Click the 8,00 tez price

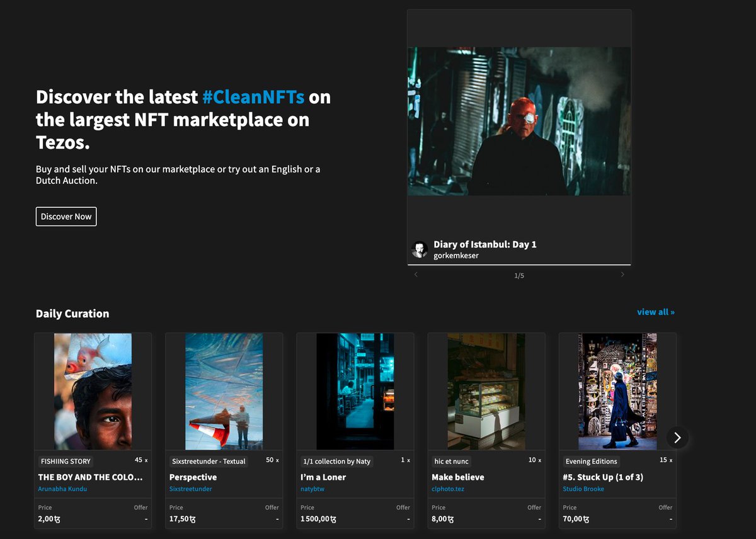[442, 519]
